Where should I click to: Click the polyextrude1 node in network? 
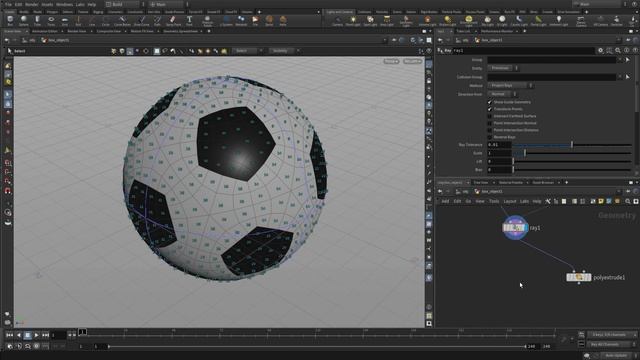click(x=578, y=277)
